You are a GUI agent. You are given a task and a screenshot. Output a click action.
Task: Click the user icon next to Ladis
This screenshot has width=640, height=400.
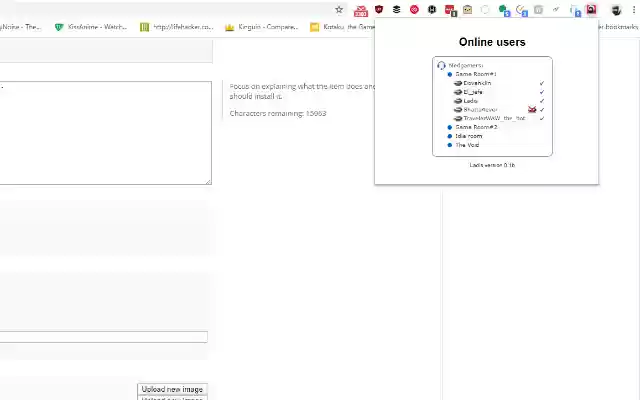pyautogui.click(x=458, y=101)
